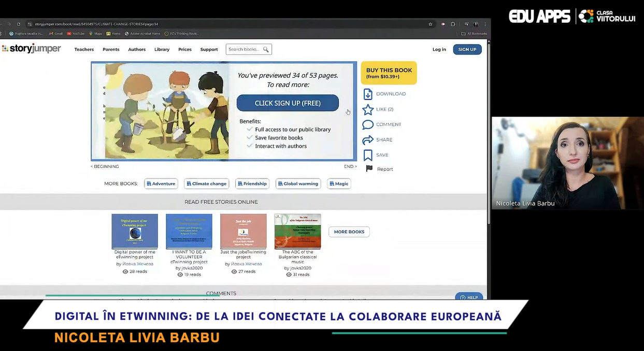
Task: Click the Download book icon
Action: pos(368,94)
